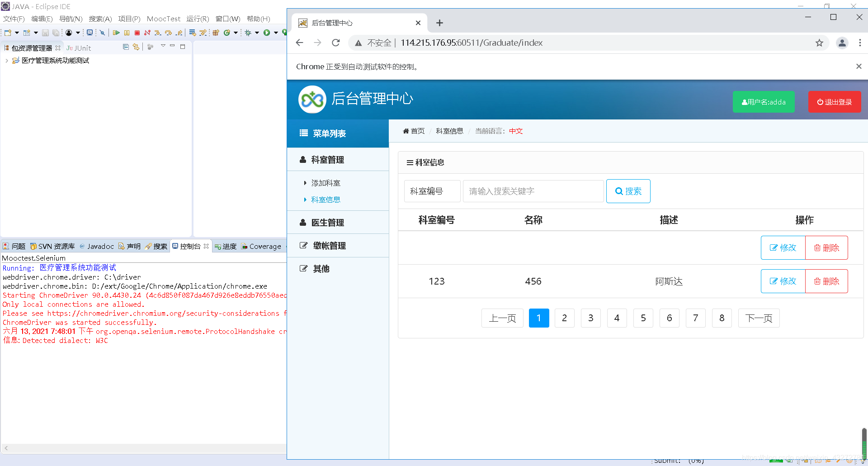Viewport: 868px width, 466px height.
Task: Click 删除 in the 123 row
Action: click(826, 281)
